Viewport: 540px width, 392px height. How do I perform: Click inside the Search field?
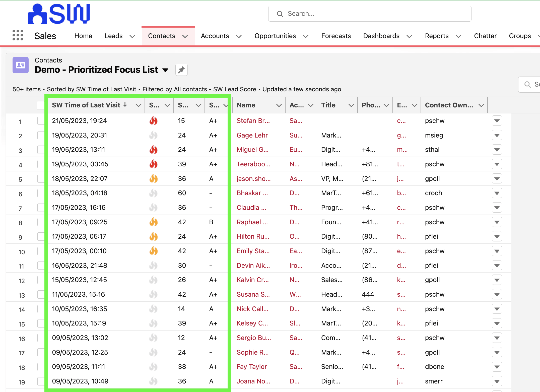pos(351,14)
